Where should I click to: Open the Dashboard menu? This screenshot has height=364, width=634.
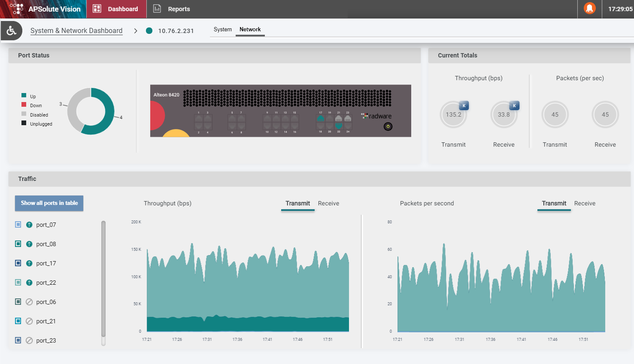116,9
